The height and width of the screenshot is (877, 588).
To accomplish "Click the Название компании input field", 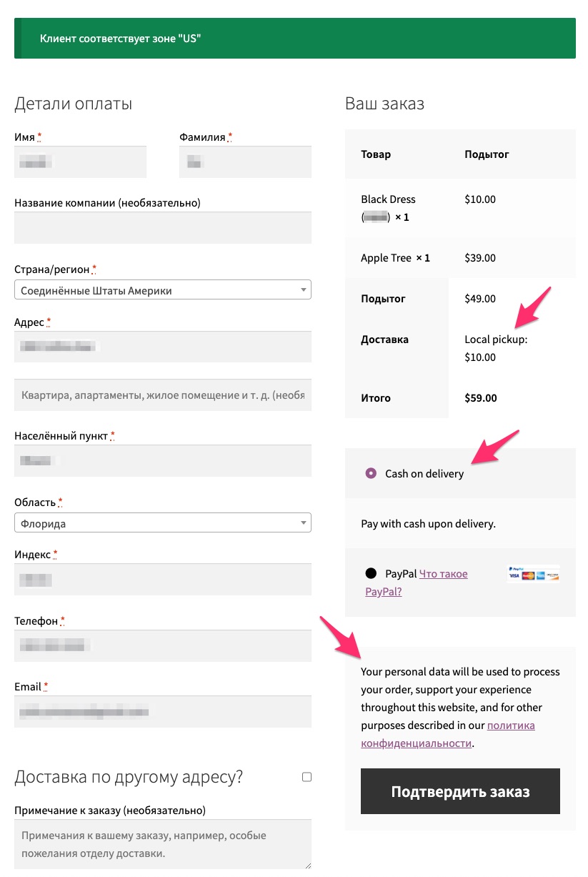I will [x=162, y=227].
